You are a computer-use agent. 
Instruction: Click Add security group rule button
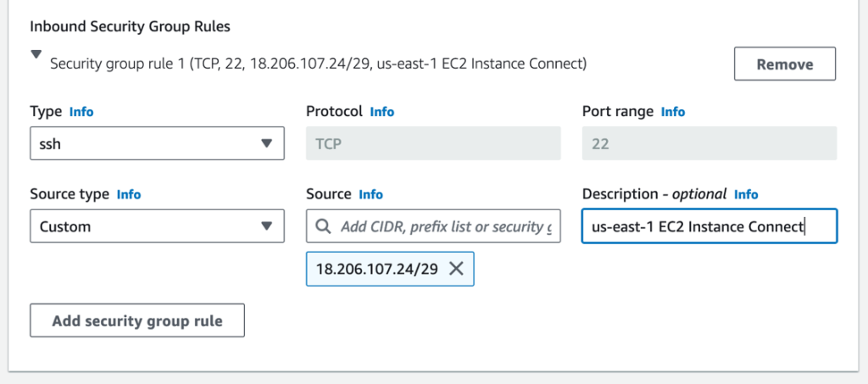pyautogui.click(x=137, y=321)
